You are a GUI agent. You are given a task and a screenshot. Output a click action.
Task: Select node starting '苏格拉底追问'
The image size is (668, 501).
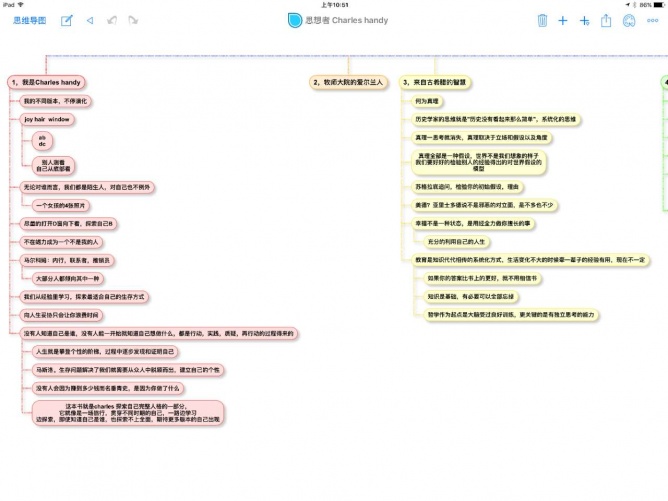click(x=467, y=187)
